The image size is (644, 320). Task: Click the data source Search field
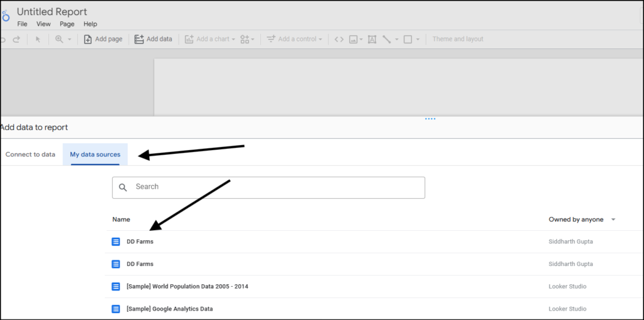click(269, 188)
